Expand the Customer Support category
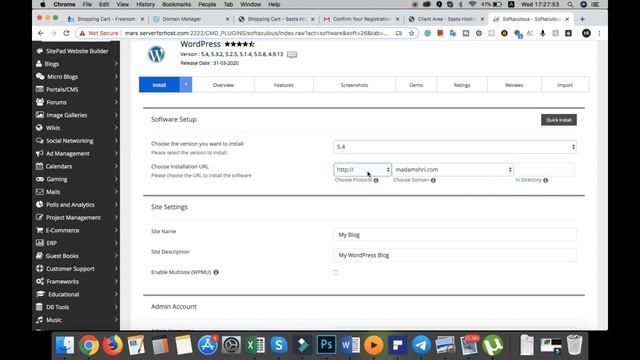This screenshot has height=360, width=640. pos(116,269)
